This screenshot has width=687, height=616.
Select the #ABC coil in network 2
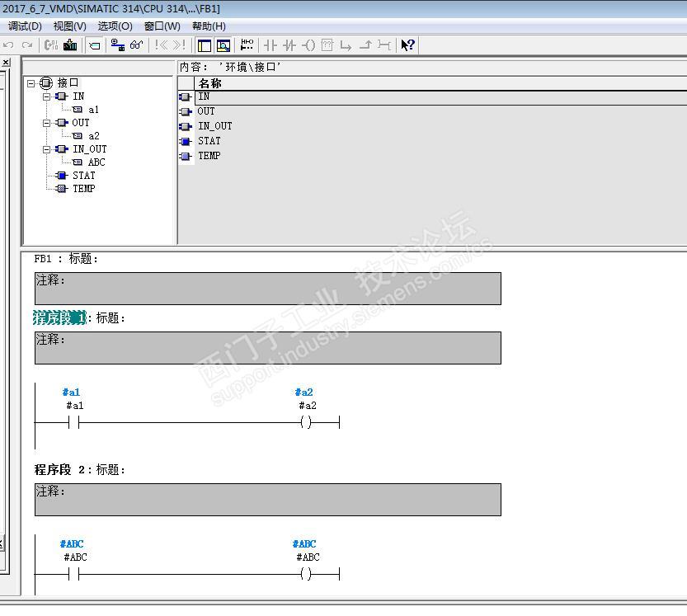pos(306,574)
